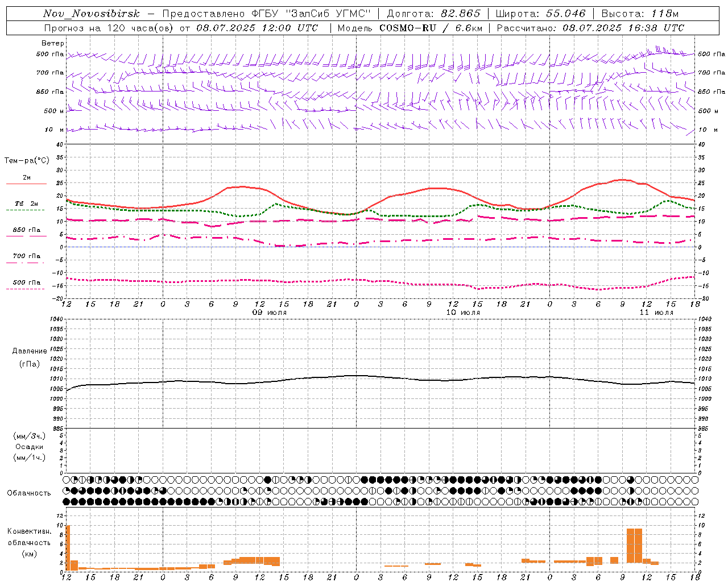Click the Ветер panel label
This screenshot has width=728, height=582.
pos(53,43)
